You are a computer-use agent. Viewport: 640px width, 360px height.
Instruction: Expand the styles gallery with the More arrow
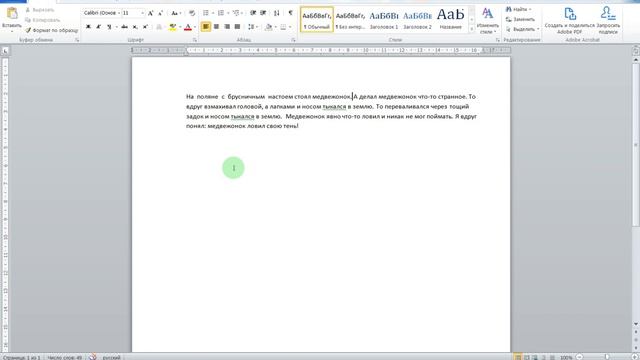pyautogui.click(x=471, y=29)
